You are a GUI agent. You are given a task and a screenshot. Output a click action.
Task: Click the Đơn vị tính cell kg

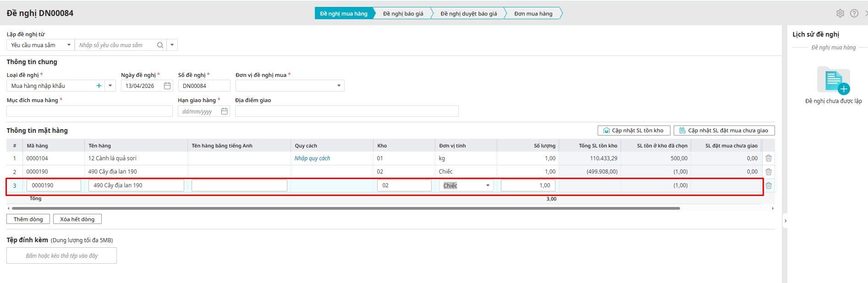[x=442, y=158]
